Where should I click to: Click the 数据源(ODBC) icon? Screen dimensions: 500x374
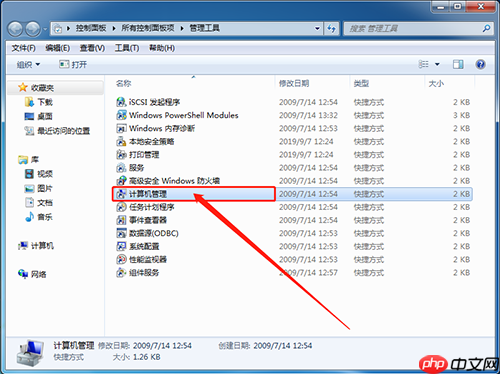121,233
